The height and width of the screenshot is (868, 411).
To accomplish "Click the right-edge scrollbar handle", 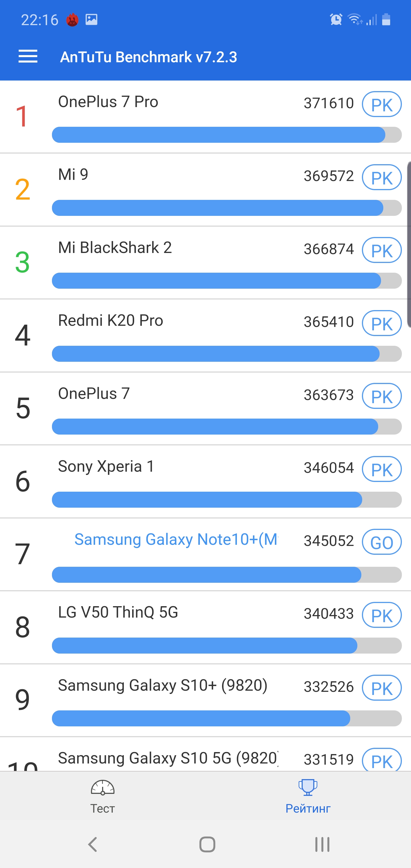I will [x=409, y=244].
